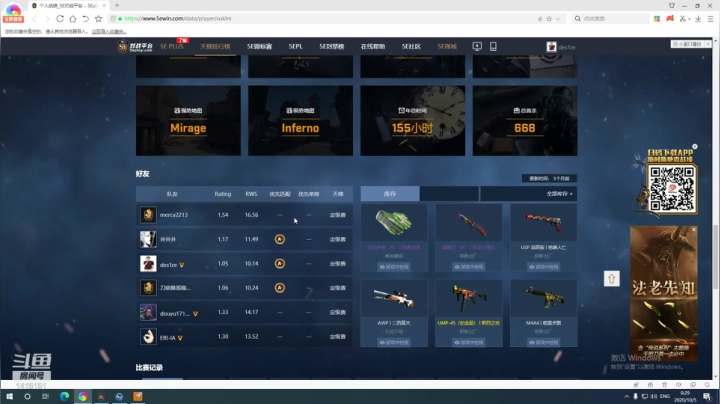720x404 pixels.
Task: Open friend douyu171... in friends list
Action: [x=174, y=314]
